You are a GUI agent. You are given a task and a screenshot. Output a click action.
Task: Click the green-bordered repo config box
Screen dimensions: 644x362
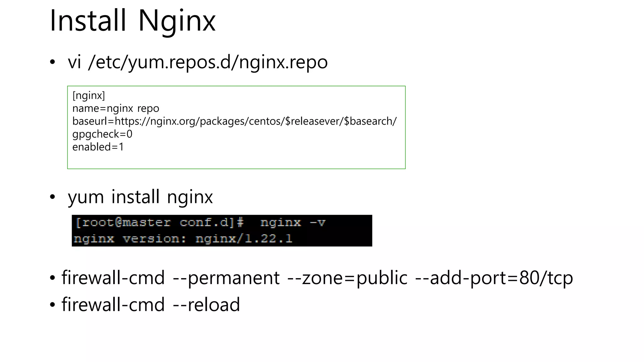coord(236,127)
